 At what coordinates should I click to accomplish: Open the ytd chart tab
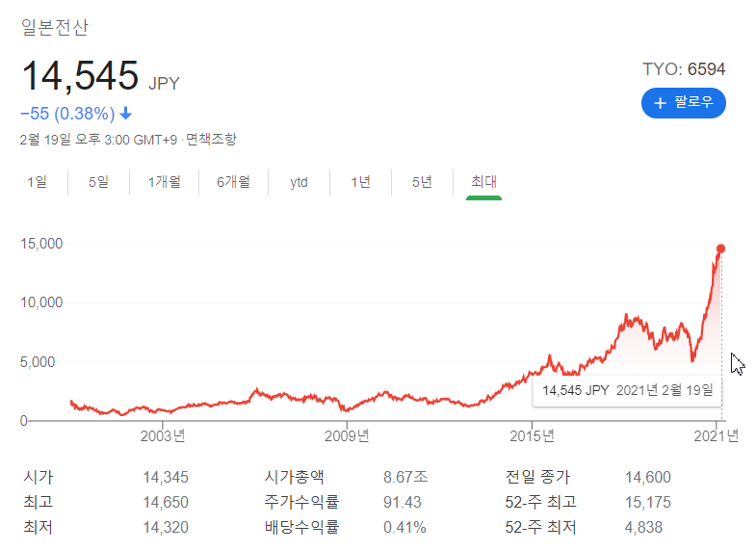coord(299,182)
